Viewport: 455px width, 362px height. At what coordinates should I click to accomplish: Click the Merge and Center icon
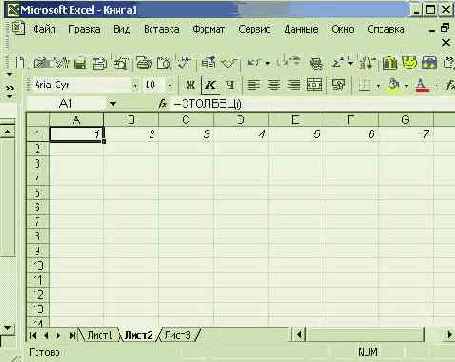click(314, 85)
